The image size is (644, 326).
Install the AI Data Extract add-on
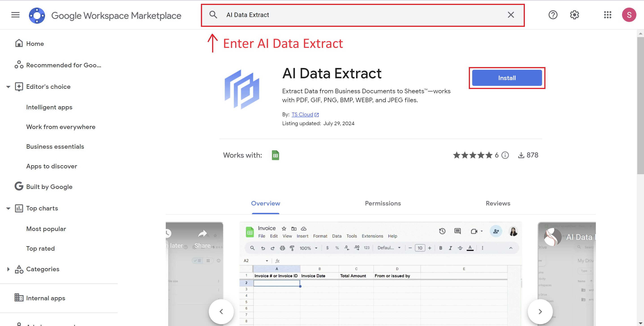(507, 78)
